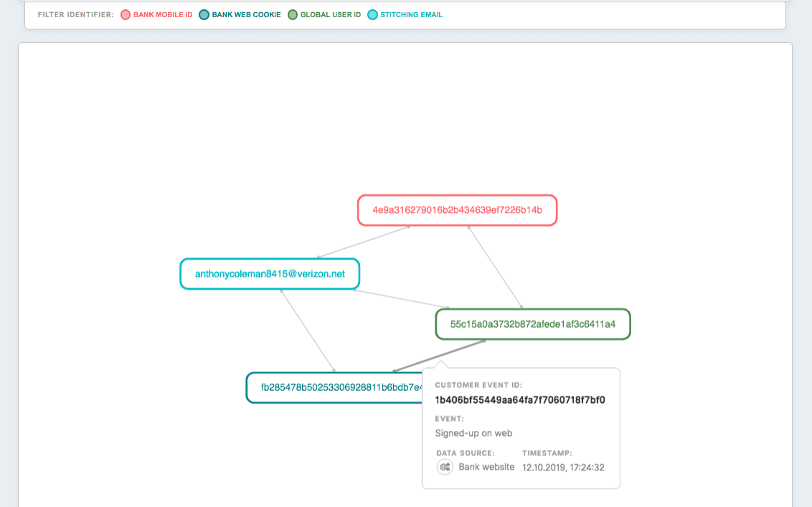
Task: Filter by Bank Mobile ID label
Action: 163,14
